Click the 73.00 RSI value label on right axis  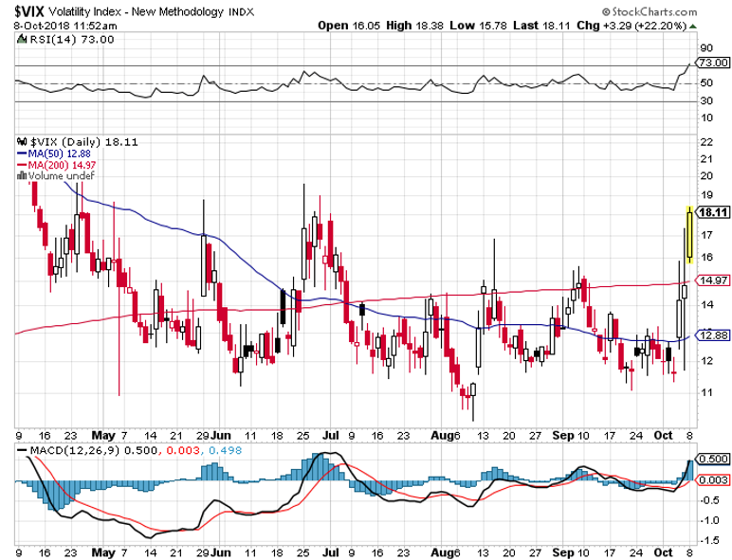tap(710, 63)
